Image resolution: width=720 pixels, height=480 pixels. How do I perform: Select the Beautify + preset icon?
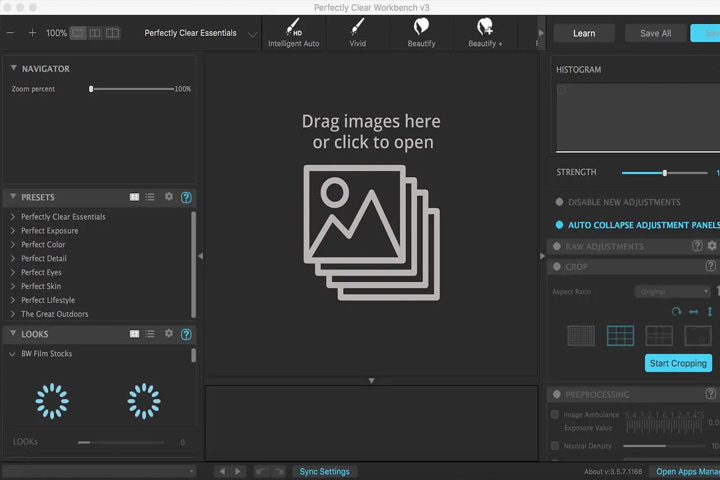point(485,33)
